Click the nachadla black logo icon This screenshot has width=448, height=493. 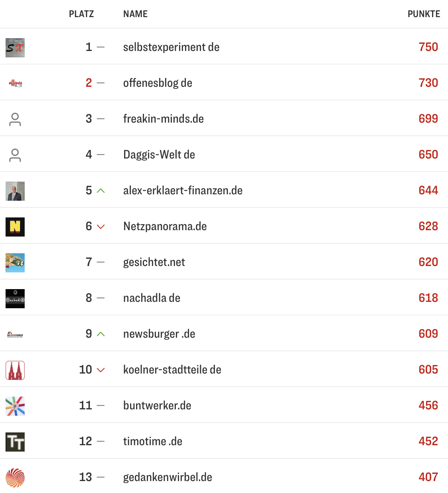pyautogui.click(x=15, y=299)
